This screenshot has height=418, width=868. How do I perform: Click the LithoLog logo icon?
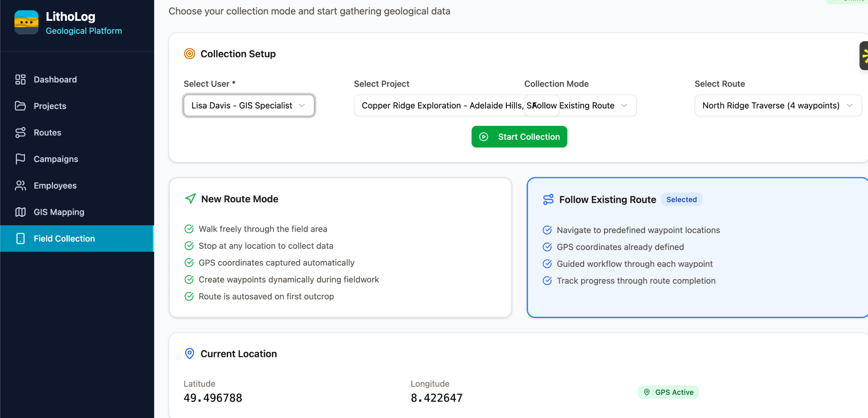point(26,23)
